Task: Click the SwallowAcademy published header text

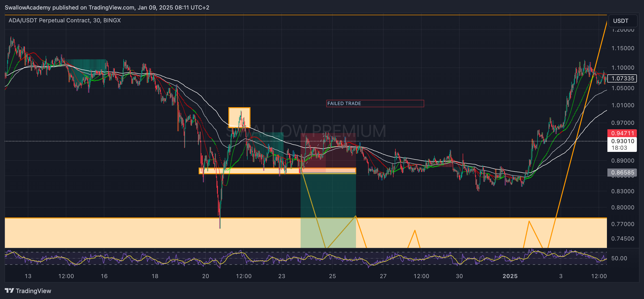Action: 107,8
